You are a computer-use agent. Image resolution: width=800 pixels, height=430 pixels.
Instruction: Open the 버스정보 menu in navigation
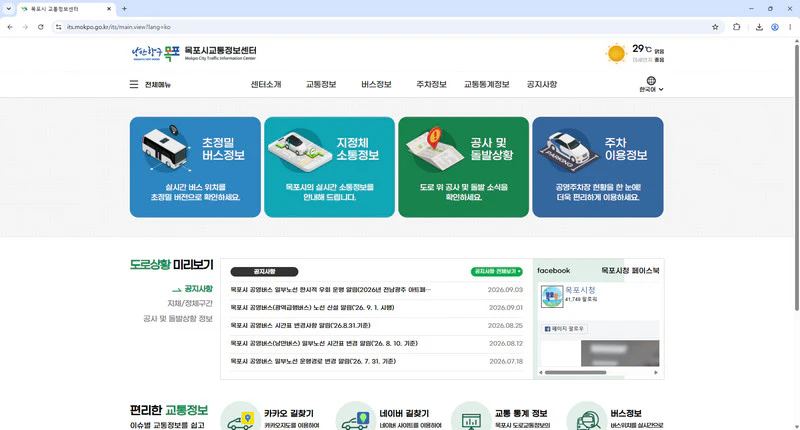tap(376, 85)
